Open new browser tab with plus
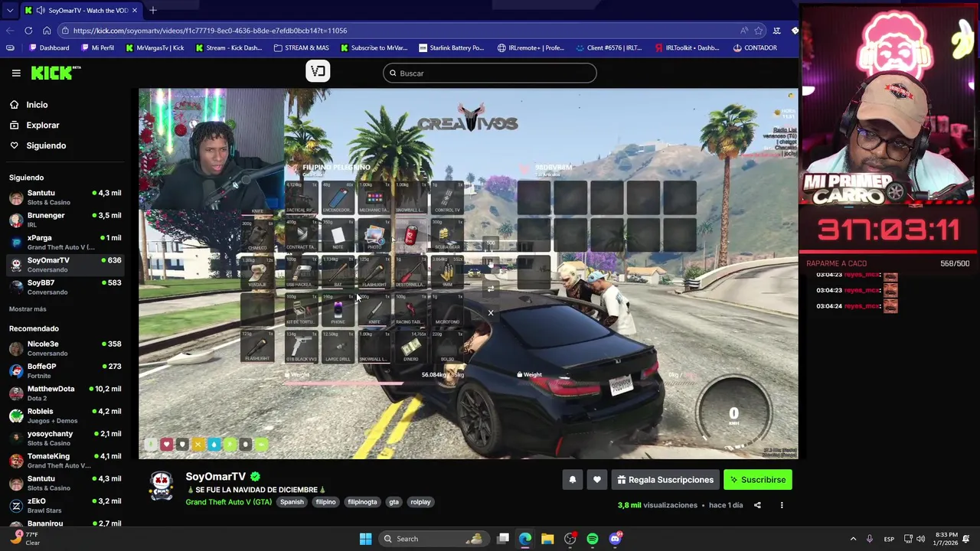Image resolution: width=980 pixels, height=551 pixels. pyautogui.click(x=153, y=10)
